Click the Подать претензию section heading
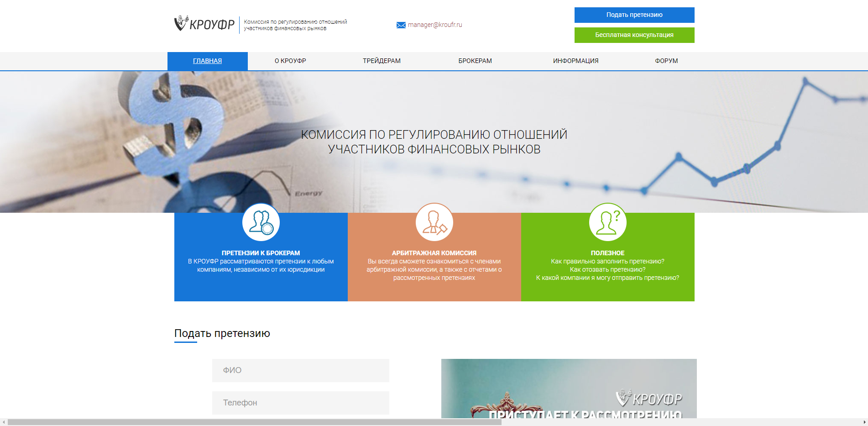This screenshot has height=426, width=868. click(x=222, y=333)
